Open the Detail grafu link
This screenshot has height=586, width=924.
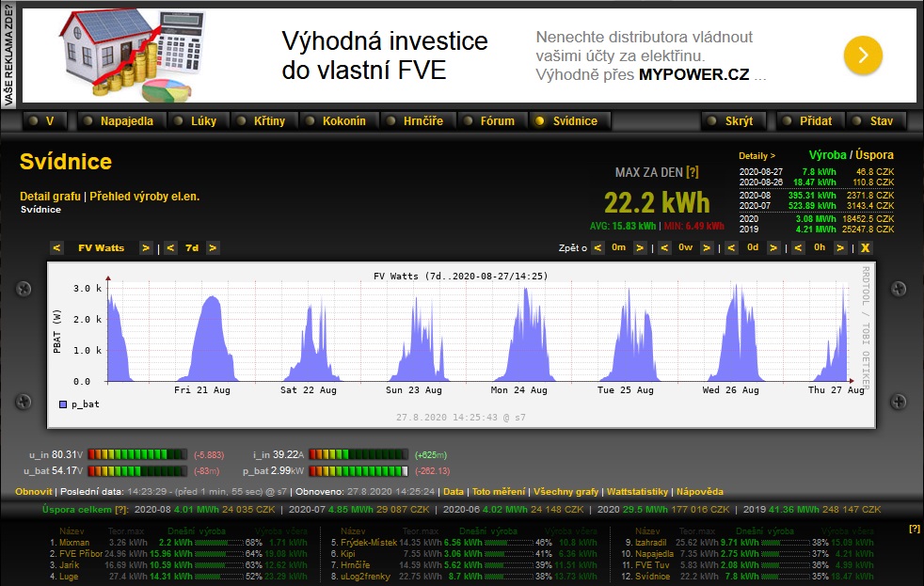pos(51,197)
